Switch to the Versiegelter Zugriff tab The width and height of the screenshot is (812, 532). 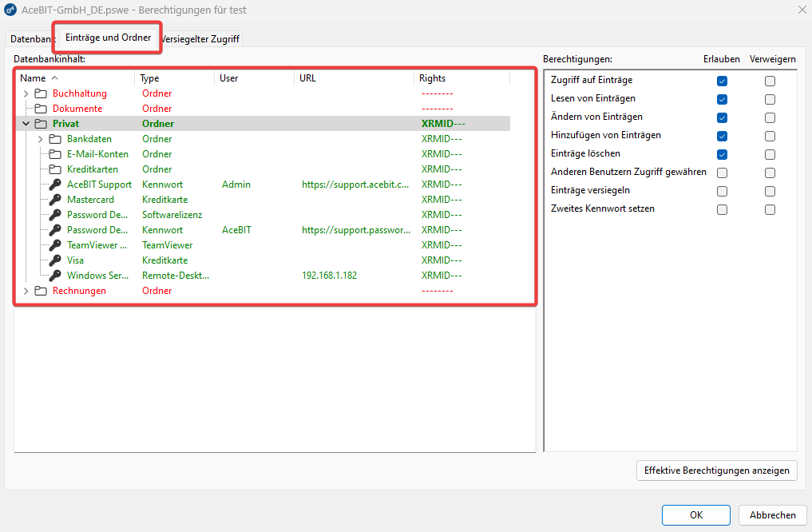(200, 39)
